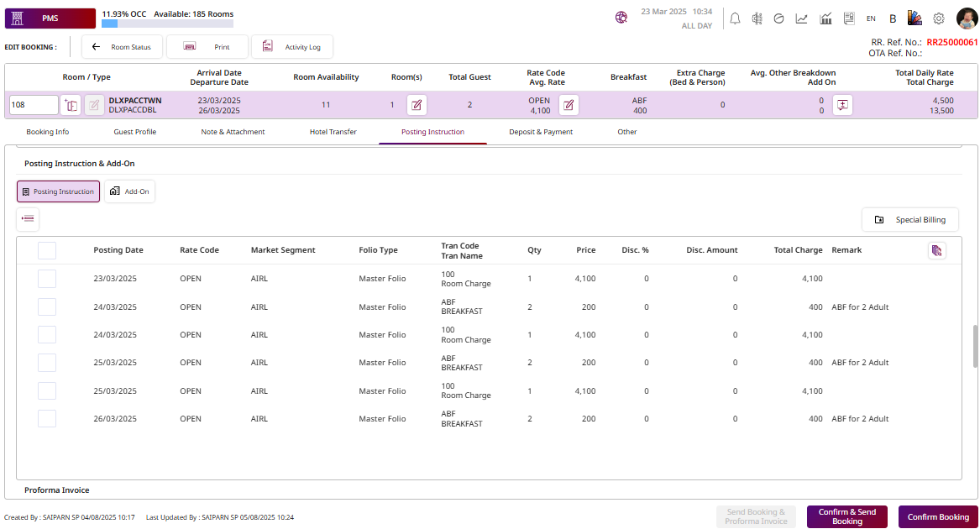The image size is (980, 529).
Task: Expand the collapse-rows list icon button
Action: coord(28,219)
